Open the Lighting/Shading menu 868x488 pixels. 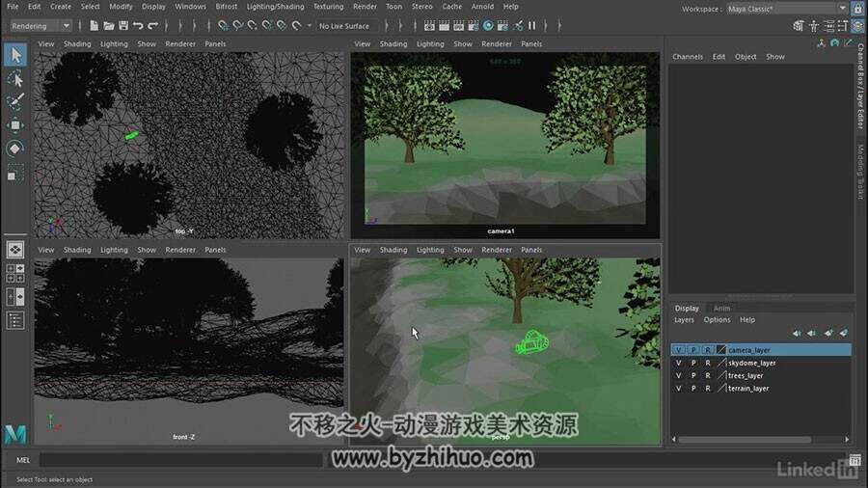(275, 7)
